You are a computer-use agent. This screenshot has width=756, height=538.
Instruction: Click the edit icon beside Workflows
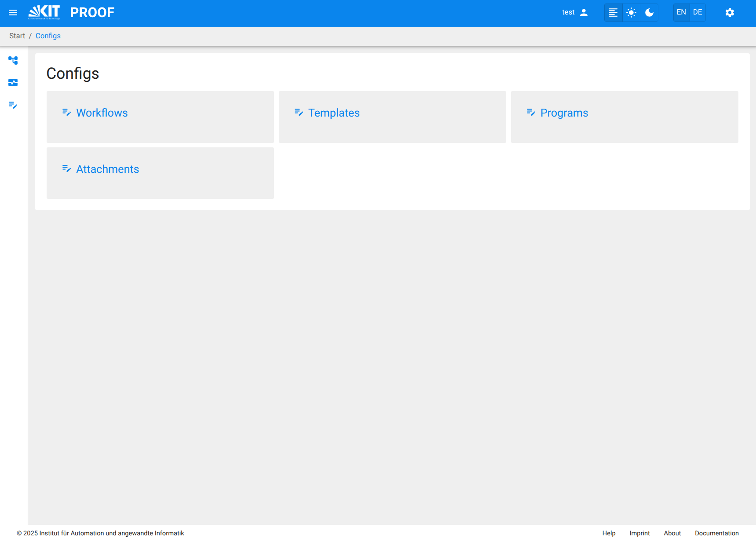66,113
